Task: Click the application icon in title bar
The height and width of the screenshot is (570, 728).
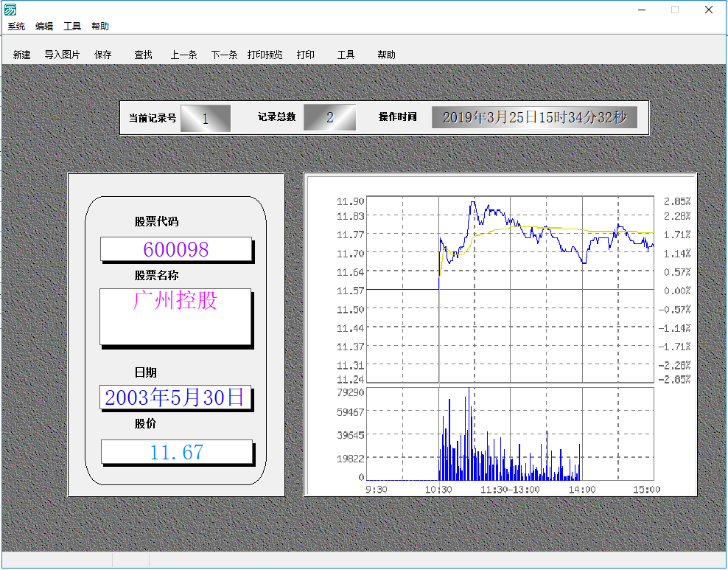Action: [10, 10]
